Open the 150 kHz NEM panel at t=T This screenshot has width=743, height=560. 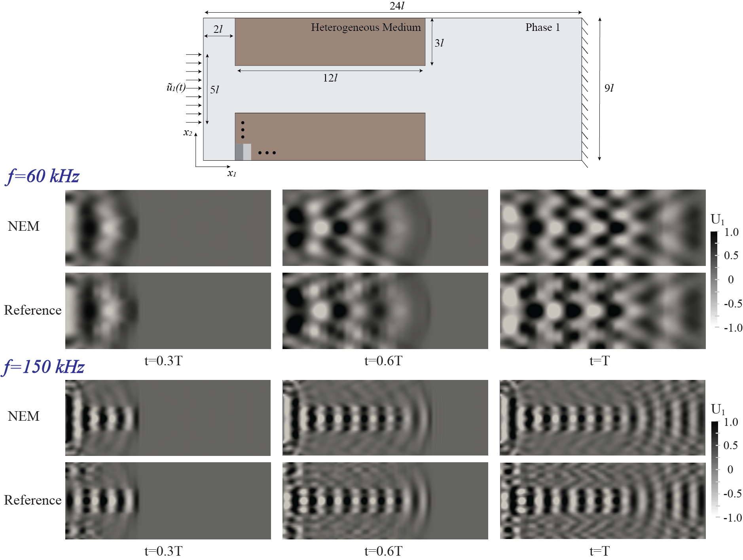(602, 418)
